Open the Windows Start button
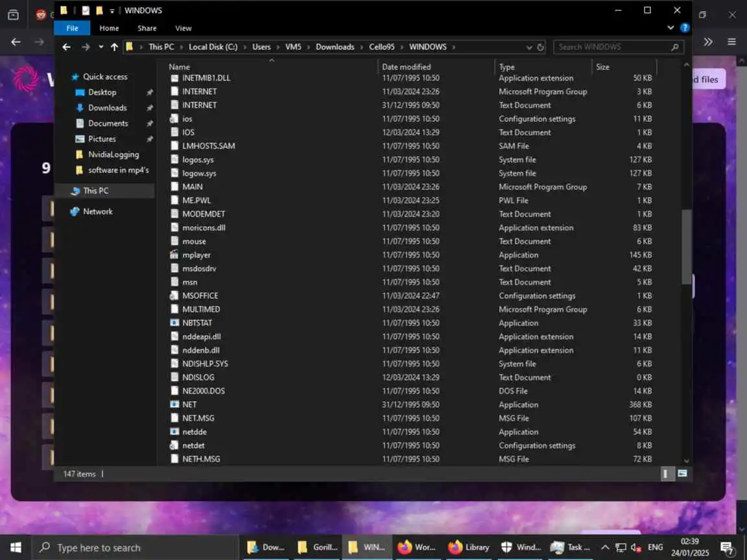 16,548
